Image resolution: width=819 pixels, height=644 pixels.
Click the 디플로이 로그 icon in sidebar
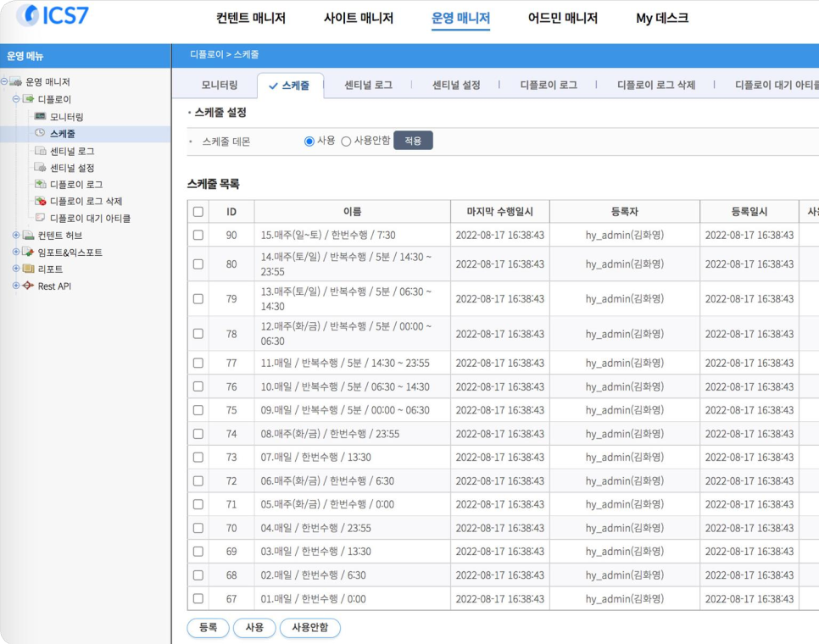[40, 184]
